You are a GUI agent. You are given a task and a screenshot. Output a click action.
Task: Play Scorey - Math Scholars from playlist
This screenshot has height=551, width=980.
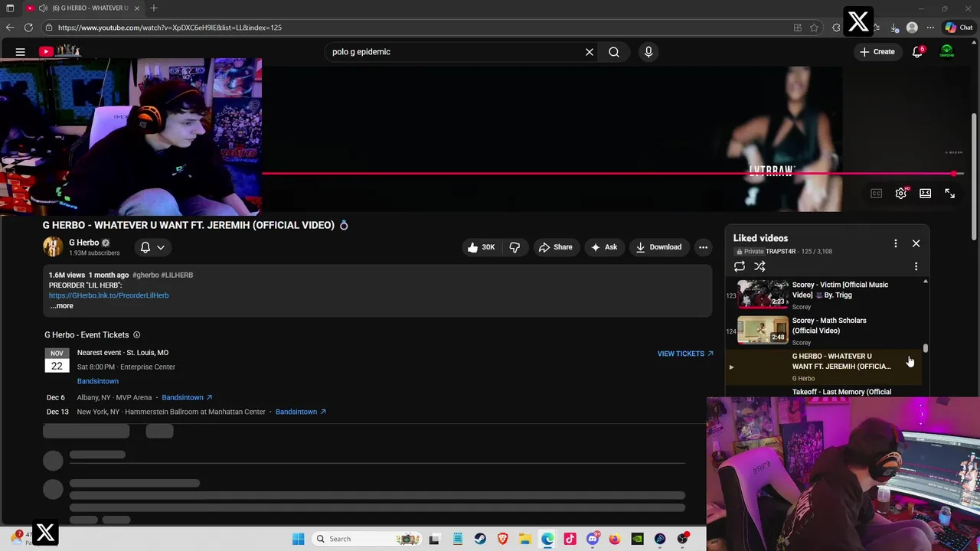[823, 331]
